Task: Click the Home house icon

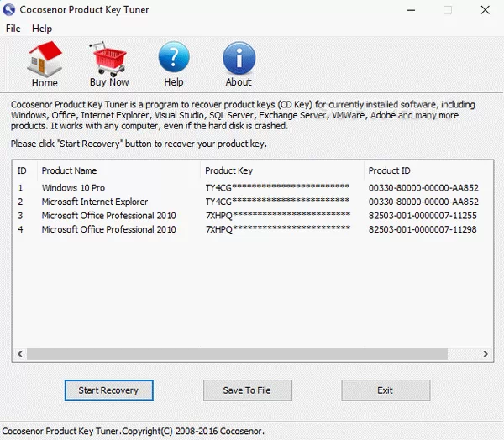Action: pyautogui.click(x=45, y=60)
